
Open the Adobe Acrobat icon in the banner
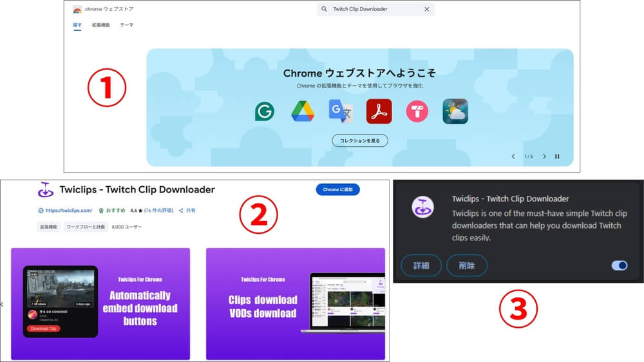379,111
